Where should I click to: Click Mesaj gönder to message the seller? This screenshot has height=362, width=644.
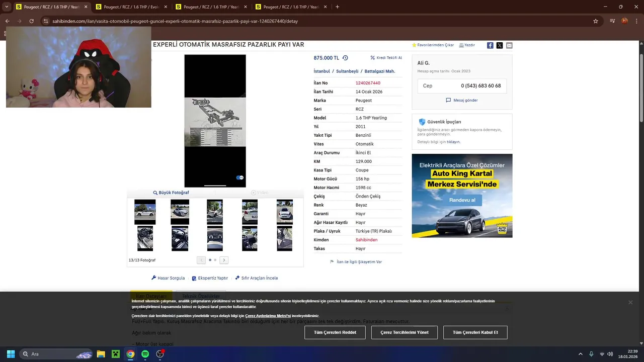[x=462, y=100]
